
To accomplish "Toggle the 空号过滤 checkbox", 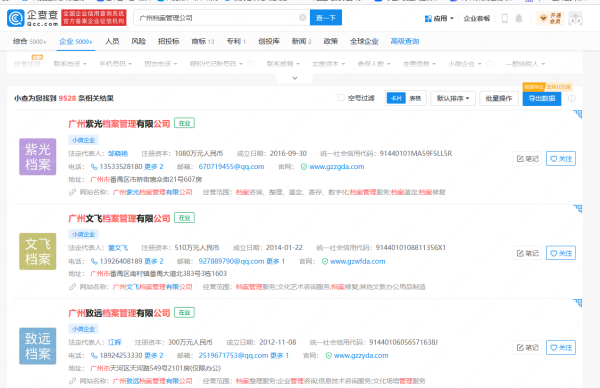I will [x=341, y=98].
